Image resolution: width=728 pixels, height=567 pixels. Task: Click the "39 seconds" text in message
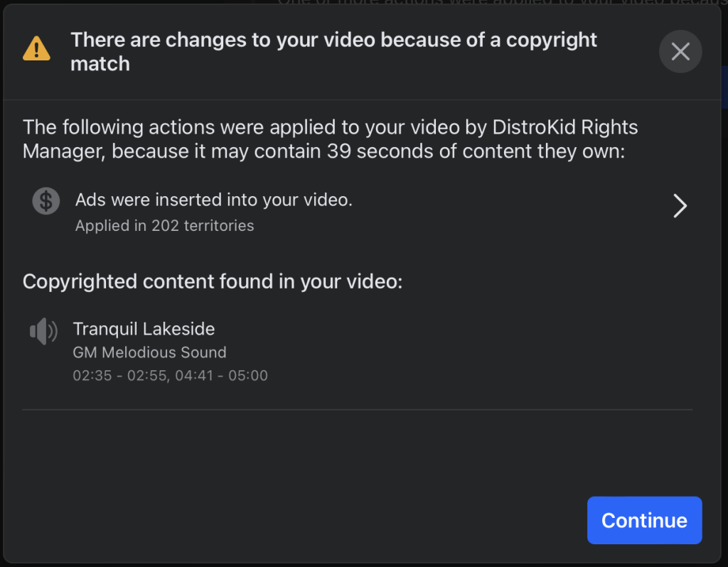tap(380, 151)
